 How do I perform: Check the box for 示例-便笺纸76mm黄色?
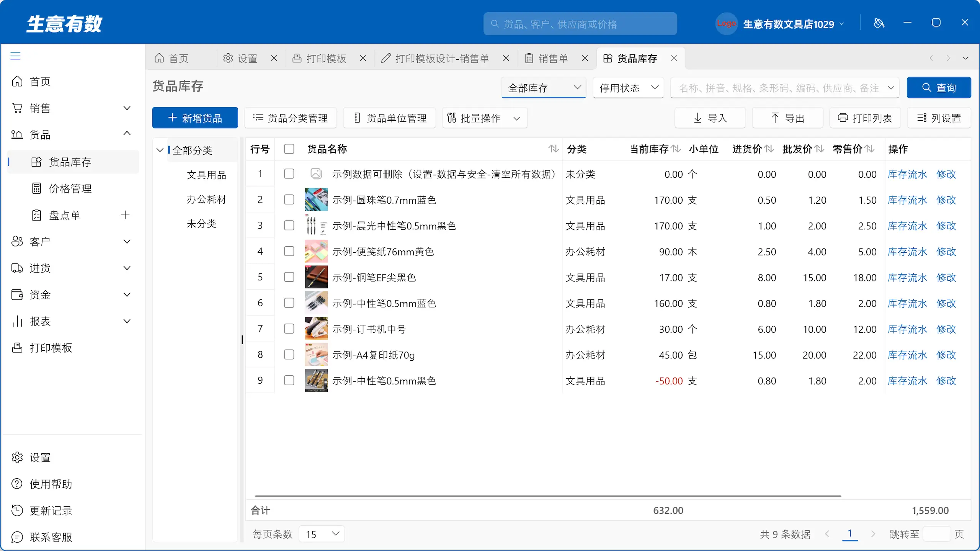click(289, 251)
